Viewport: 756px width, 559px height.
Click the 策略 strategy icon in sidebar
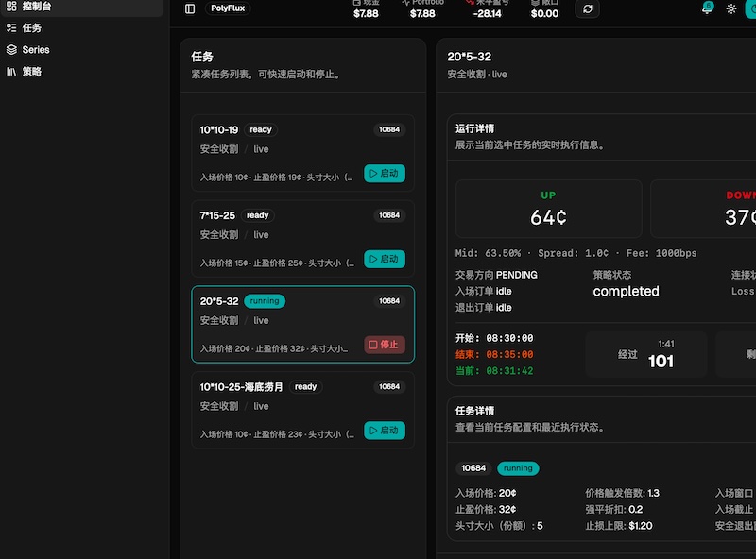coord(11,71)
